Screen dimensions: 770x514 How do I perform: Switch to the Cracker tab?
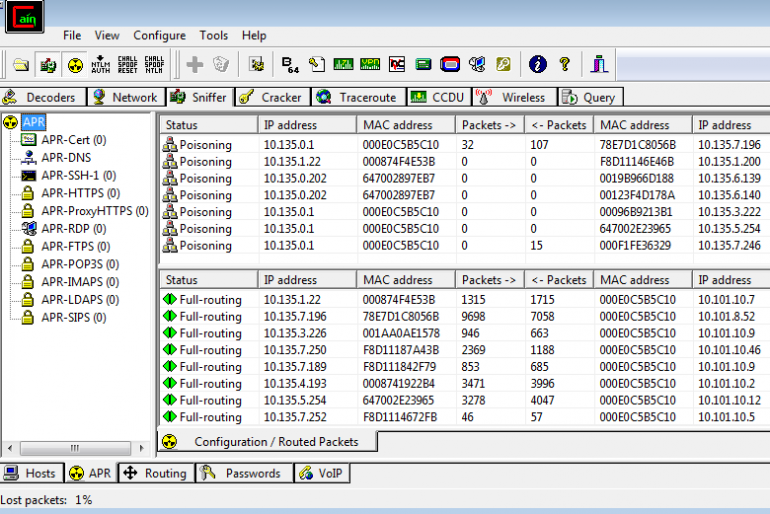click(x=273, y=97)
